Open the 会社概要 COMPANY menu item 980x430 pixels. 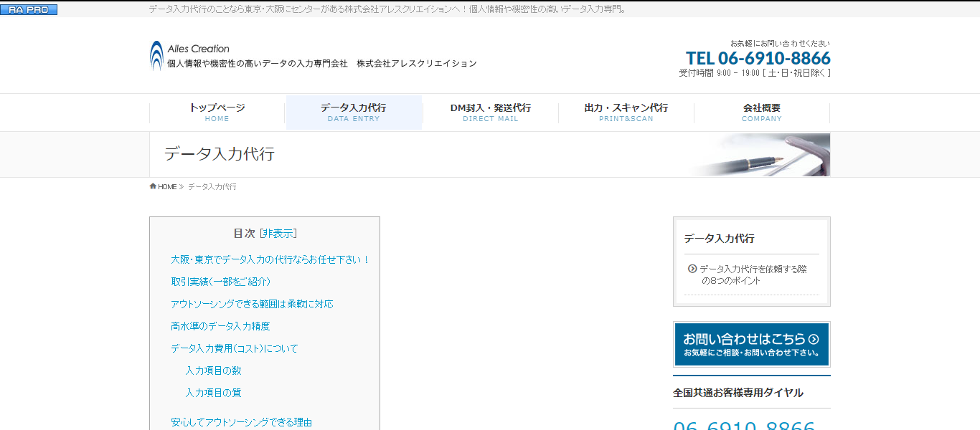[762, 113]
